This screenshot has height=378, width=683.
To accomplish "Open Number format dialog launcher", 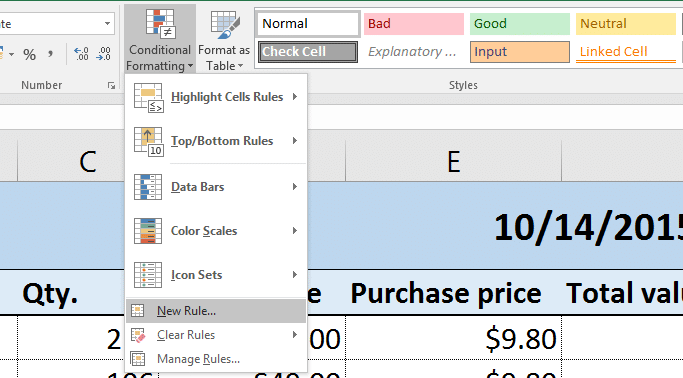I will 112,86.
